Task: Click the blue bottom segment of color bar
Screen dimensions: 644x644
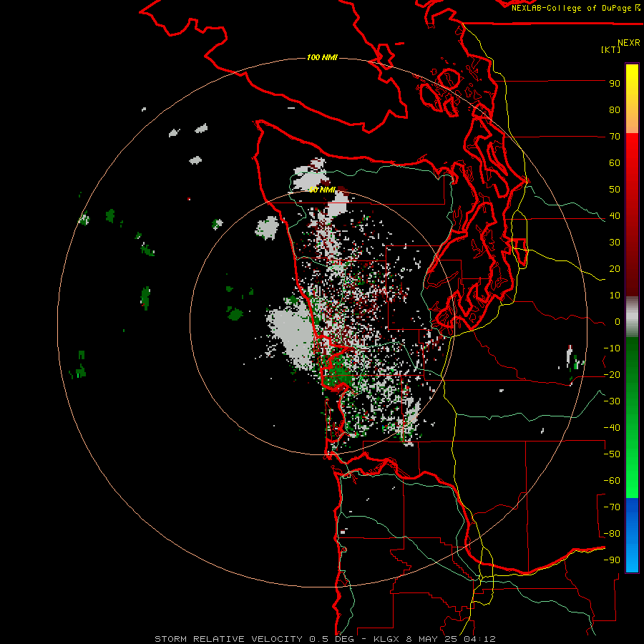Action: (x=632, y=535)
